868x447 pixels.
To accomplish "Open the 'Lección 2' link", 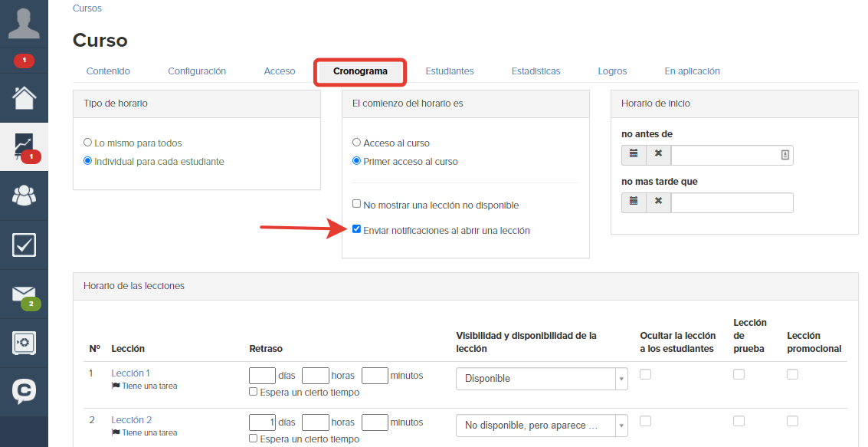I will tap(131, 420).
